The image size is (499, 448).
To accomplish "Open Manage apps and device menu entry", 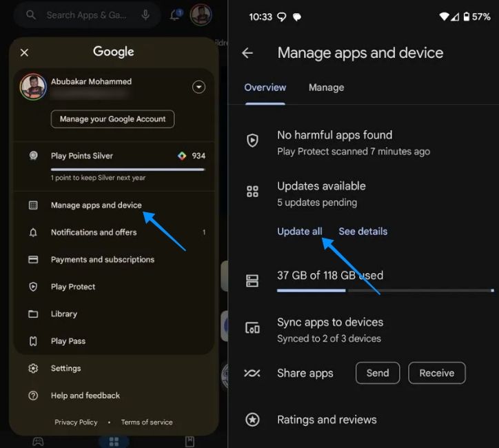I will tap(114, 205).
